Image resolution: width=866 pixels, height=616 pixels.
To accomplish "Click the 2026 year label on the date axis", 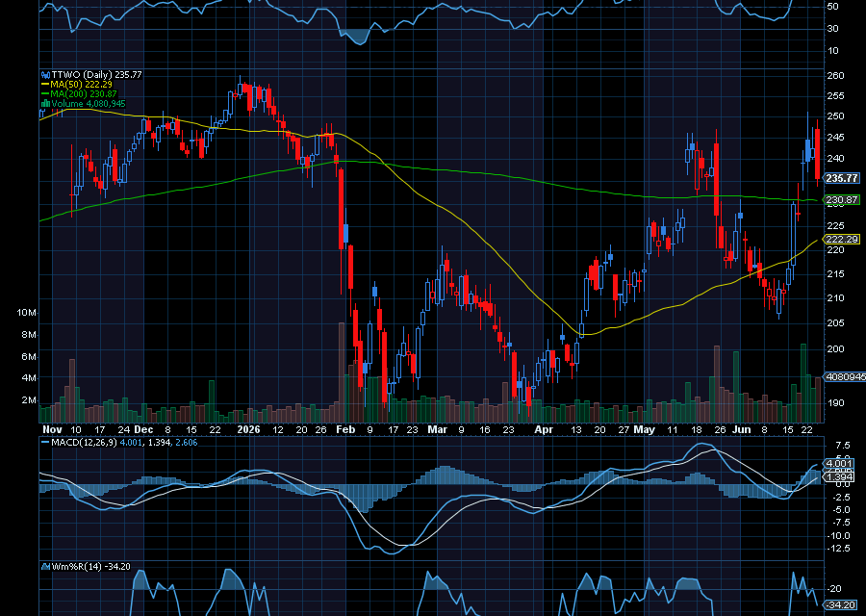I will click(248, 429).
